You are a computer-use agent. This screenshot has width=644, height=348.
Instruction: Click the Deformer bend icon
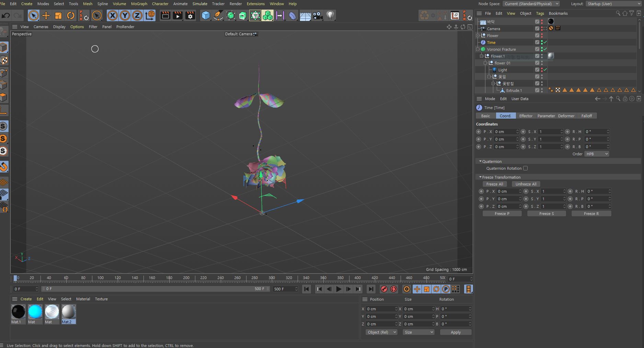[292, 15]
